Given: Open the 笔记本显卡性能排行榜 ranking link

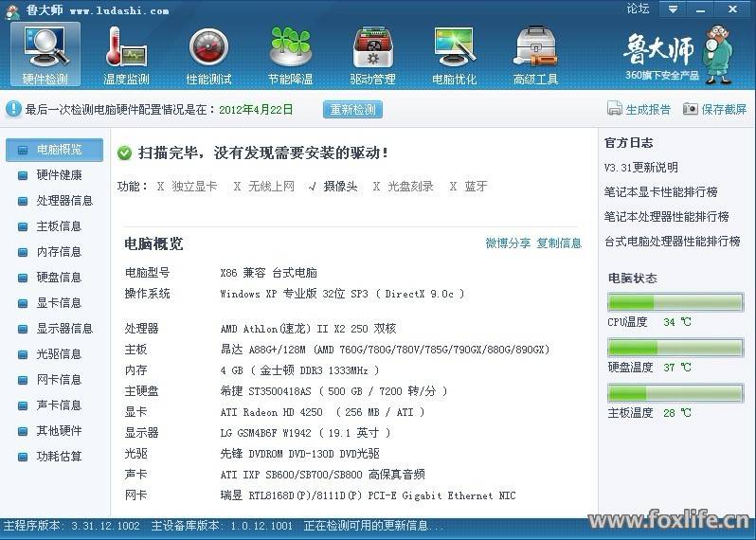Looking at the screenshot, I should (660, 192).
